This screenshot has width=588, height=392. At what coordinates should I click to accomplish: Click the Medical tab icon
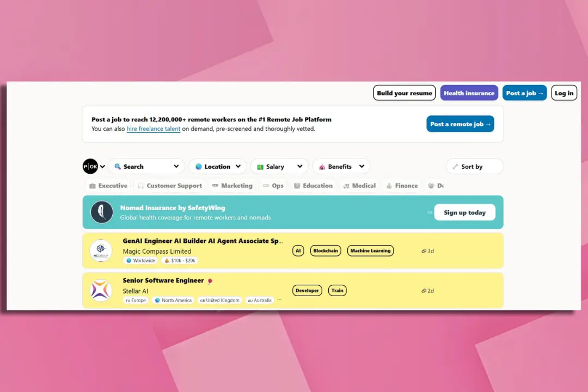pyautogui.click(x=346, y=186)
